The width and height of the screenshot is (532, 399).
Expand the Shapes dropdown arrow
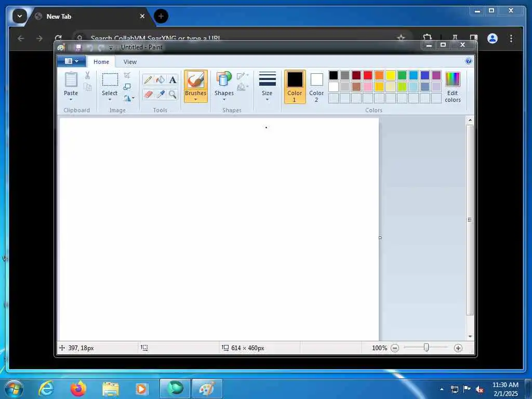(x=224, y=99)
